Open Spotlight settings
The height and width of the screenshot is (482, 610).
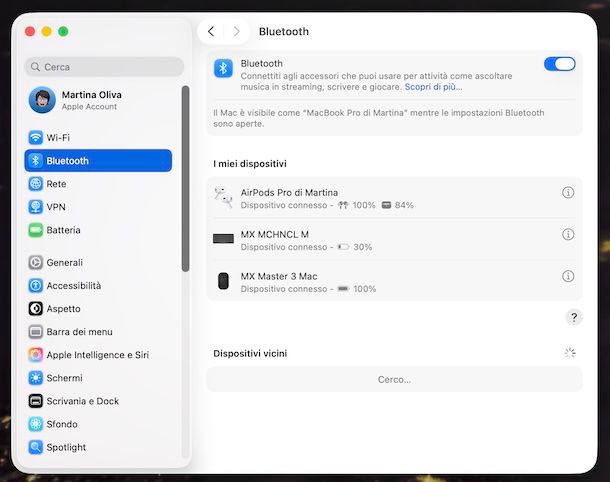pyautogui.click(x=98, y=447)
